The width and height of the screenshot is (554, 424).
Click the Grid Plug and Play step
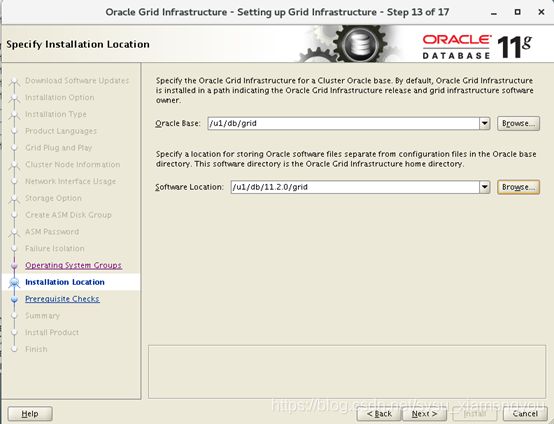59,148
